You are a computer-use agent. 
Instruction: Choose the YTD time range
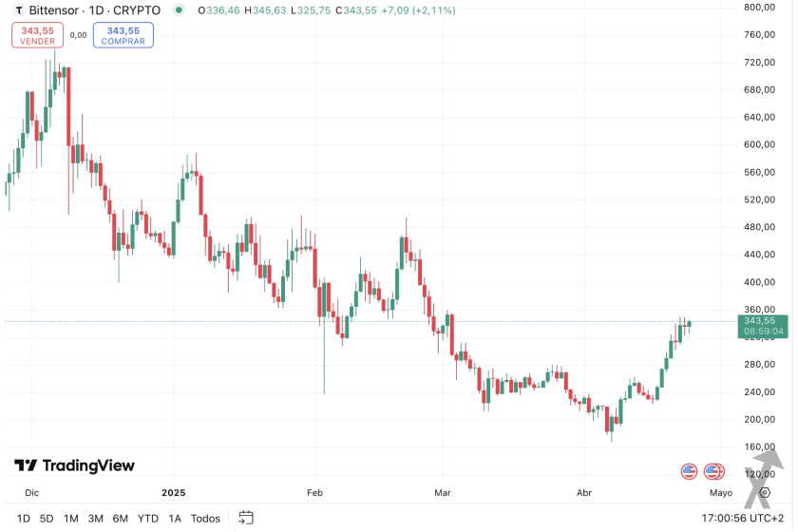point(148,519)
